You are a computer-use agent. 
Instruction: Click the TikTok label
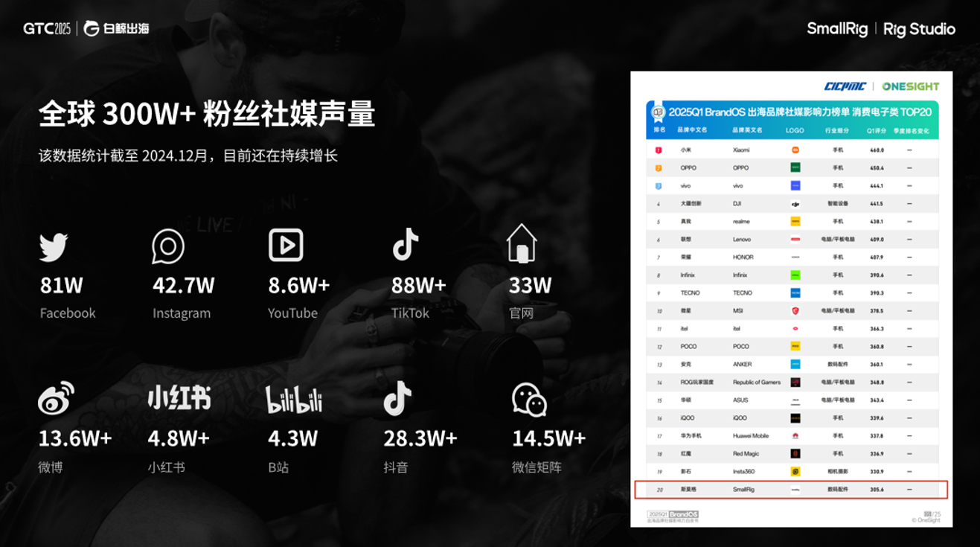(x=410, y=313)
